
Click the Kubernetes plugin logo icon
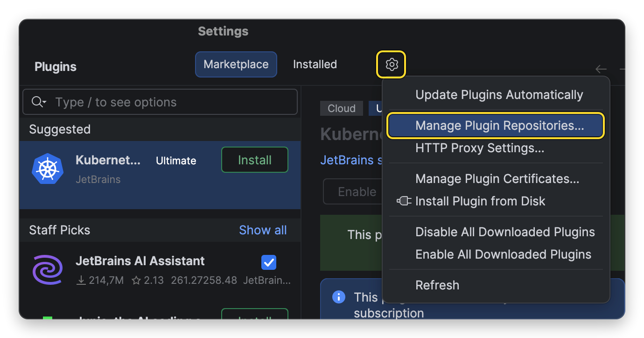pyautogui.click(x=48, y=169)
